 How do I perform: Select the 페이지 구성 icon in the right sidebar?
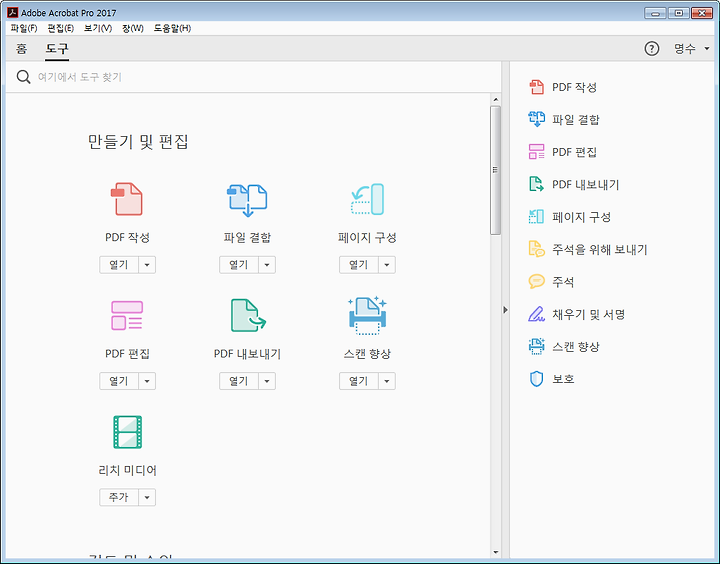pyautogui.click(x=536, y=217)
